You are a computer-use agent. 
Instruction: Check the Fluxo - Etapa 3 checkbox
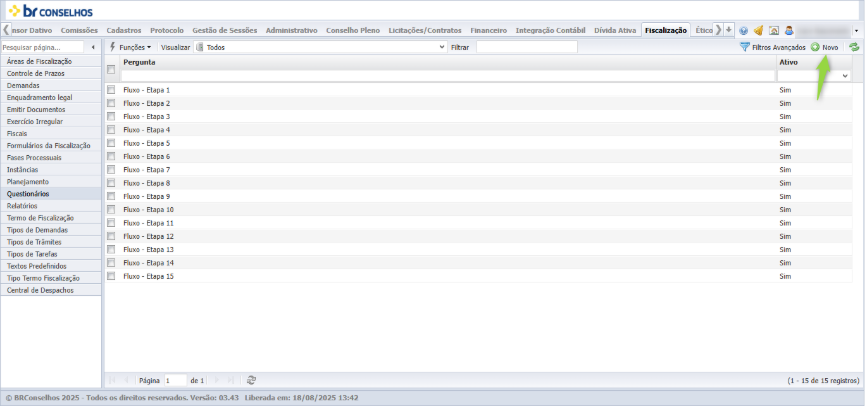[x=111, y=116]
